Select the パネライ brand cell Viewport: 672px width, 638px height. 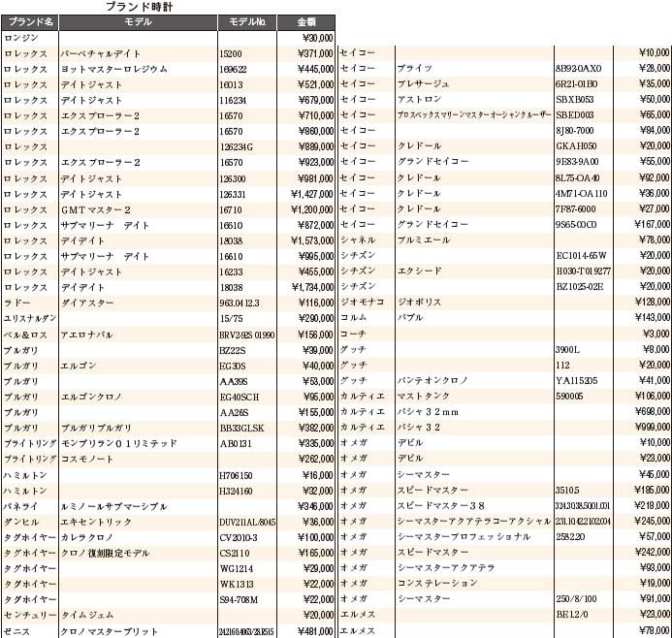pyautogui.click(x=20, y=506)
